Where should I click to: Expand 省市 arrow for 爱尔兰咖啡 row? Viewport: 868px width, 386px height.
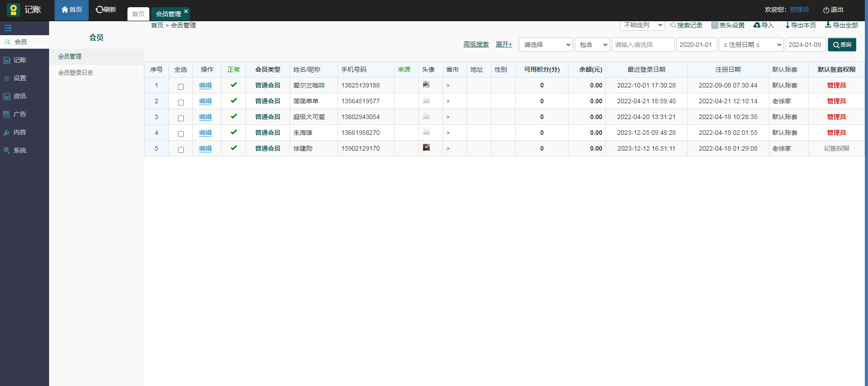point(448,85)
